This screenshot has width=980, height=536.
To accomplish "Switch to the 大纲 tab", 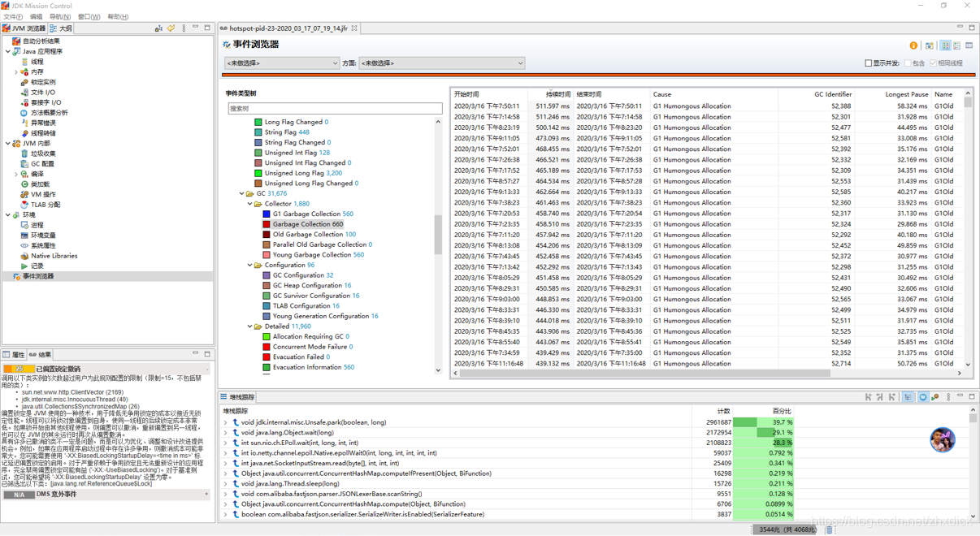I will [62, 28].
